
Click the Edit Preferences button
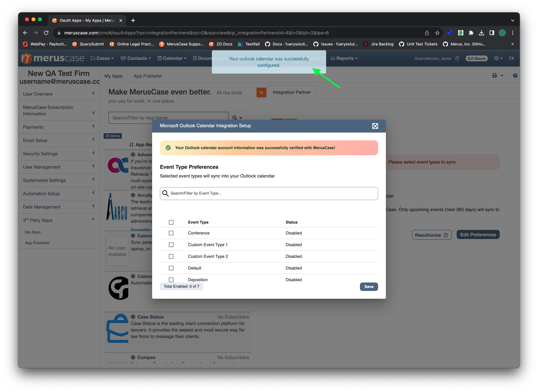478,234
